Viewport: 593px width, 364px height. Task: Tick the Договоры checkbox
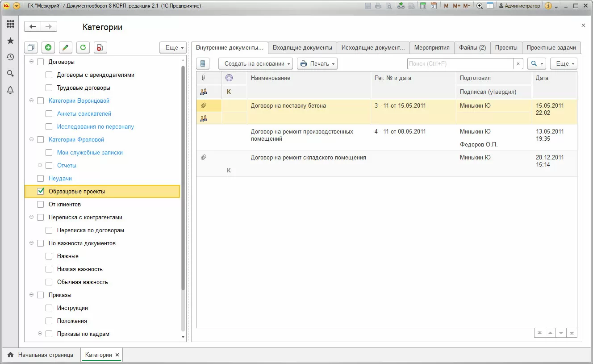pos(41,62)
